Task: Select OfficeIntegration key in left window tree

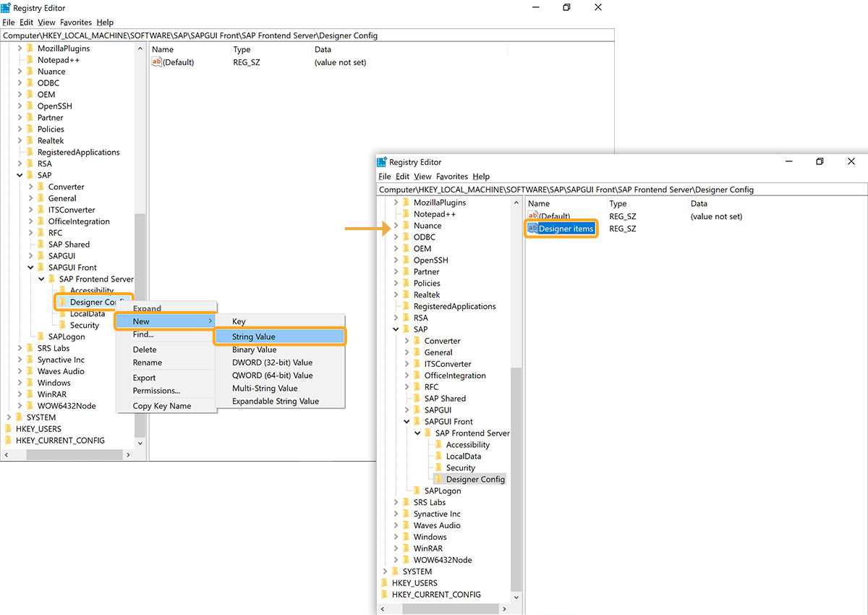Action: point(79,221)
